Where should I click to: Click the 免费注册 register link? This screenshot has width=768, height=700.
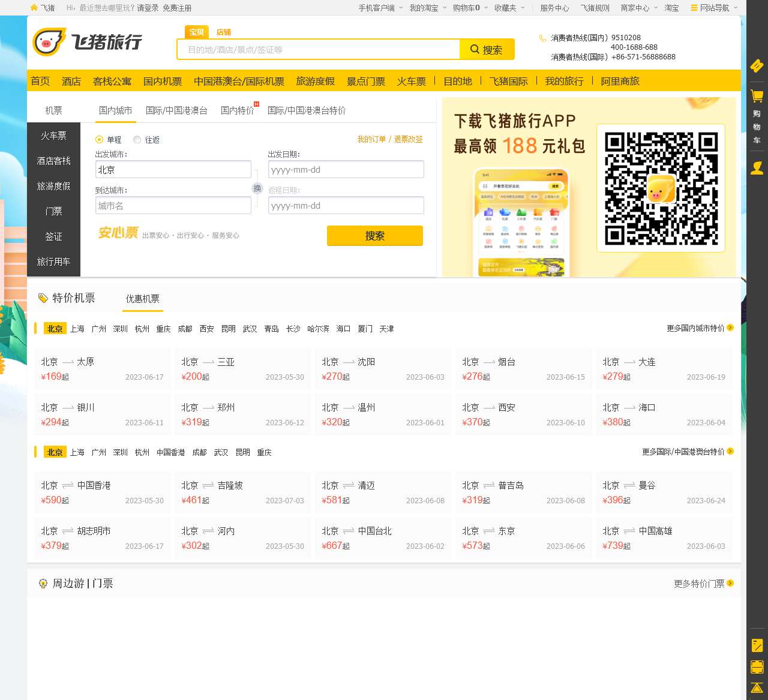coord(177,8)
